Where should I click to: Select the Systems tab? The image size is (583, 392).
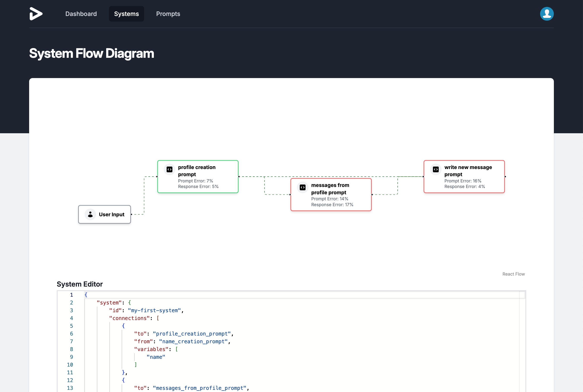coord(126,14)
